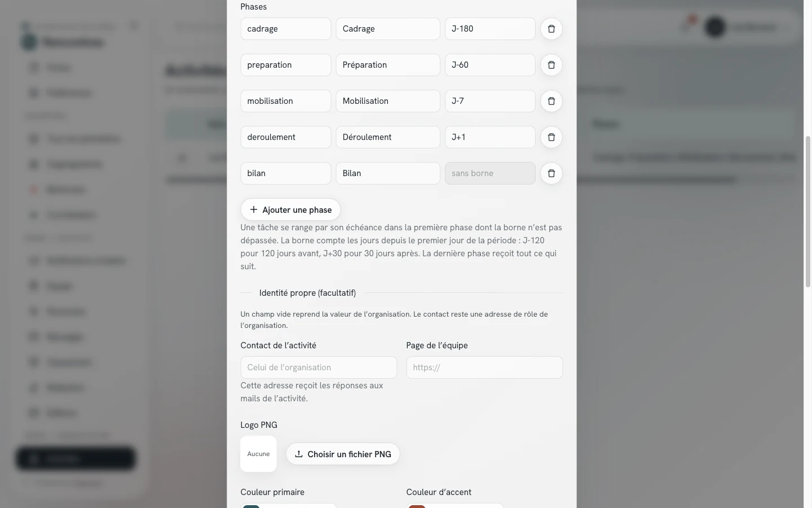The width and height of the screenshot is (812, 508).
Task: Click the page vertical scrollbar
Action: click(807, 212)
